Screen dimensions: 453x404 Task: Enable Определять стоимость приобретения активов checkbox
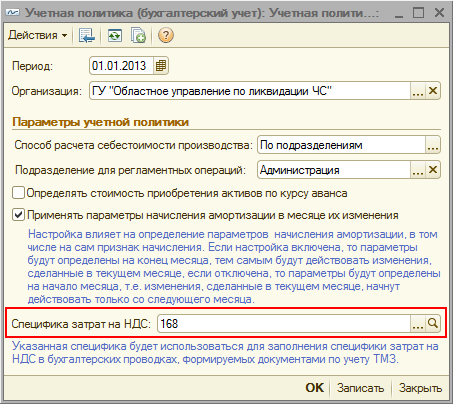coord(18,193)
